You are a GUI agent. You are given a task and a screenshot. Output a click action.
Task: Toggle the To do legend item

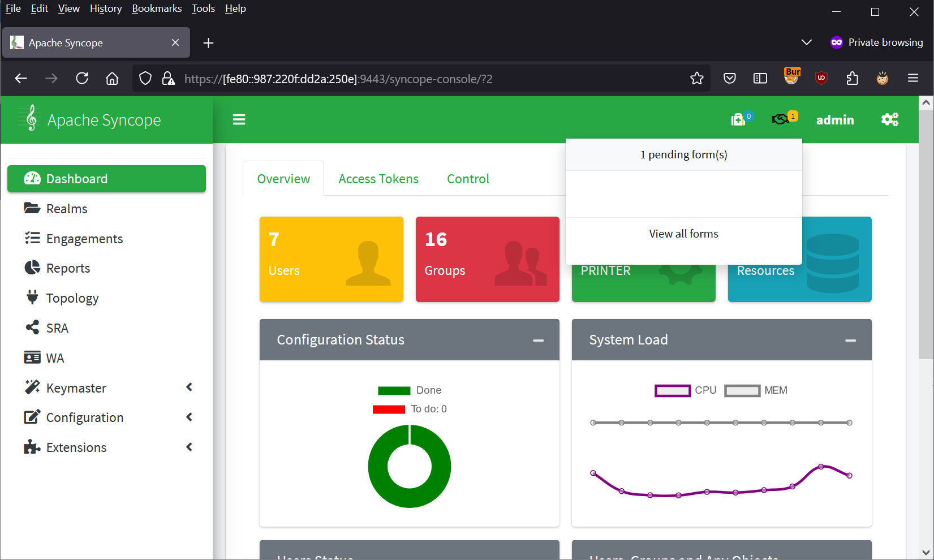pos(410,409)
